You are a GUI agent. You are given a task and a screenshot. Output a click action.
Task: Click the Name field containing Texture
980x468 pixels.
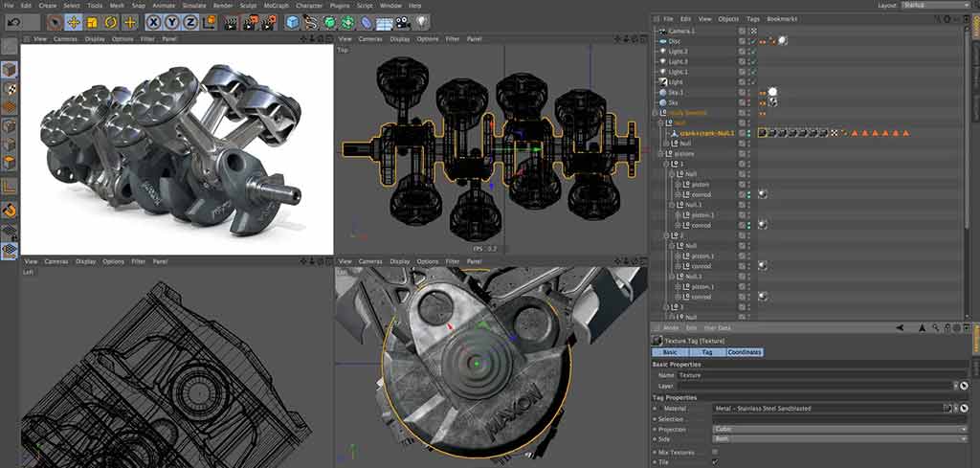pos(823,375)
